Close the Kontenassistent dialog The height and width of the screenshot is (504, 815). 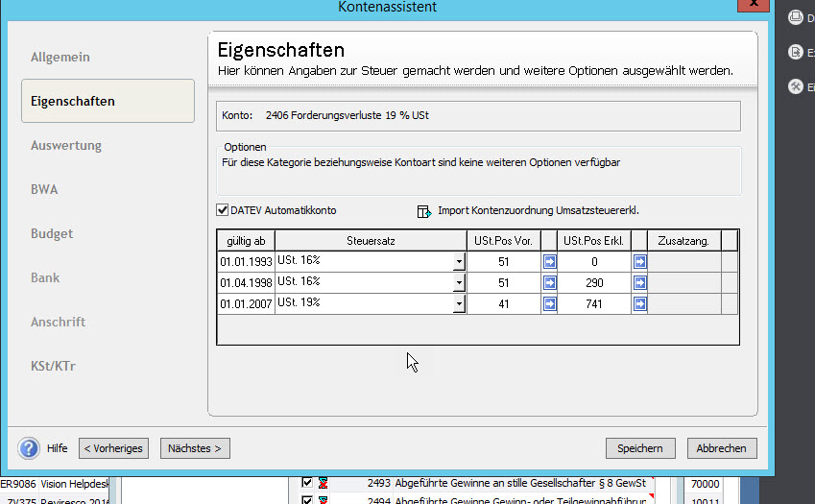tap(754, 5)
